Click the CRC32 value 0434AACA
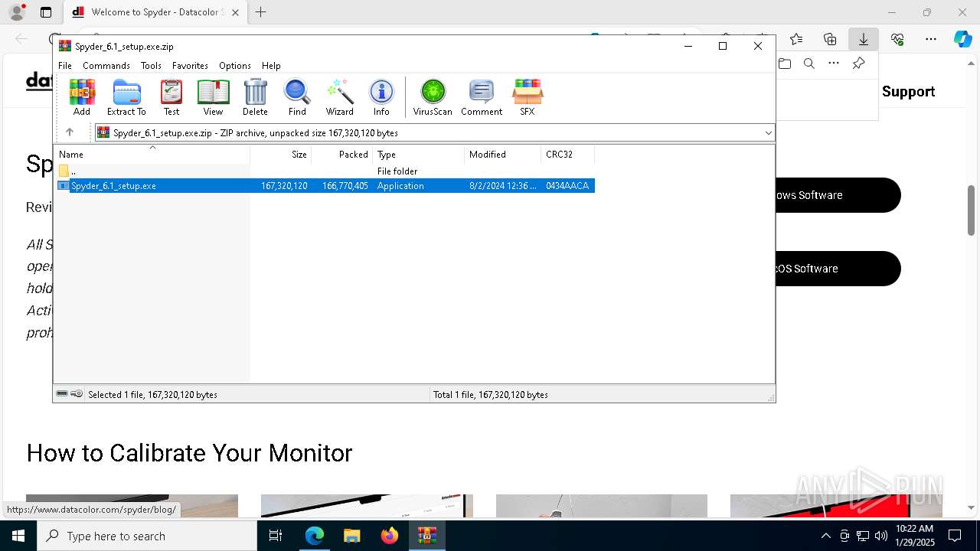Viewport: 980px width, 551px height. (567, 186)
